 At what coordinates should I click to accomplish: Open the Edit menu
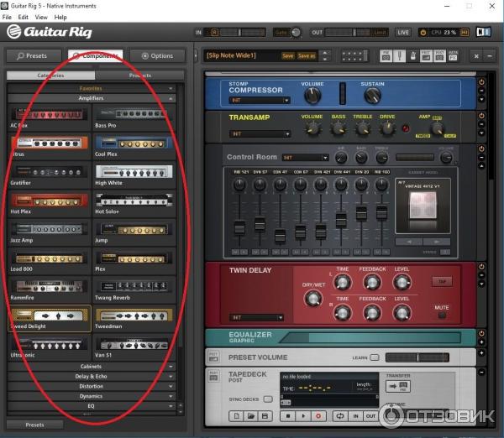tap(23, 17)
